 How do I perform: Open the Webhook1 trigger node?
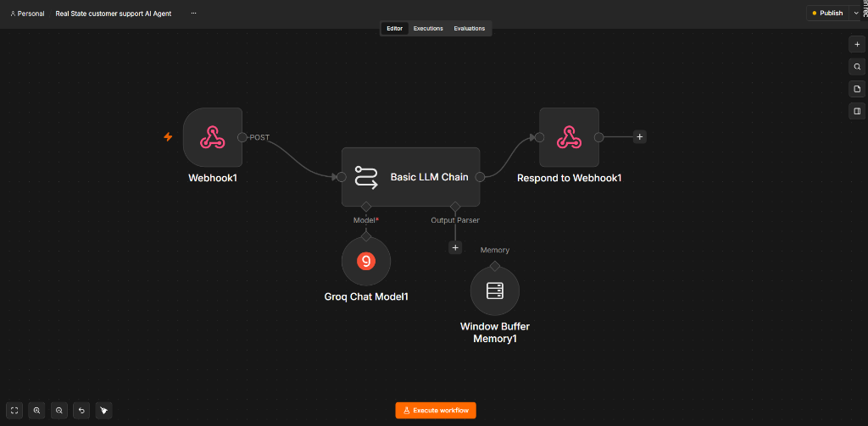click(x=213, y=137)
